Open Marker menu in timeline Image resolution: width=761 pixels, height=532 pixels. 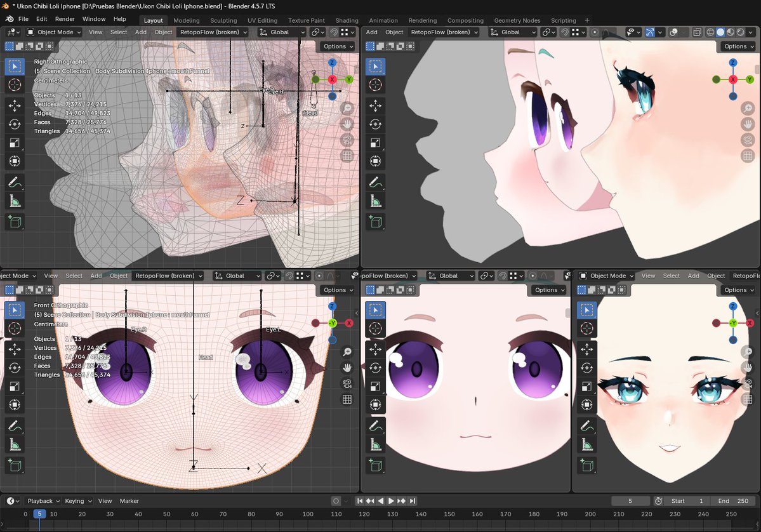(x=129, y=501)
